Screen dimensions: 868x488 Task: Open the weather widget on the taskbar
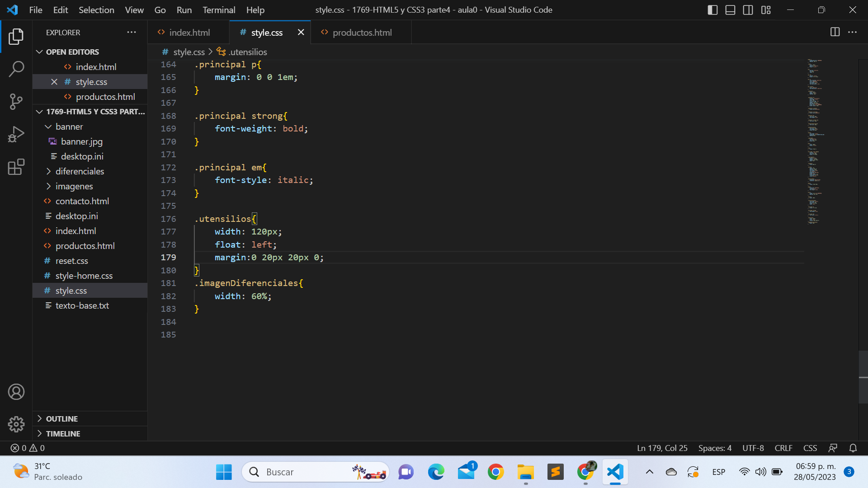pos(48,472)
